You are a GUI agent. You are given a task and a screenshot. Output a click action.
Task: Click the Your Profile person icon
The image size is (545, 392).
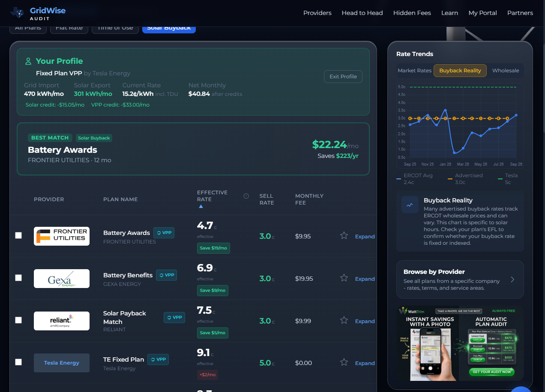[x=28, y=61]
